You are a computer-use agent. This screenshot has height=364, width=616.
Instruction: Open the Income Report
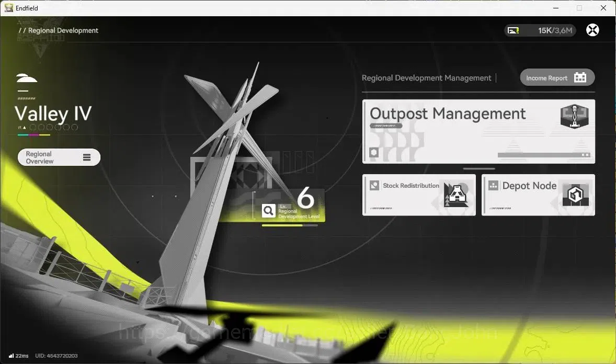(x=557, y=77)
